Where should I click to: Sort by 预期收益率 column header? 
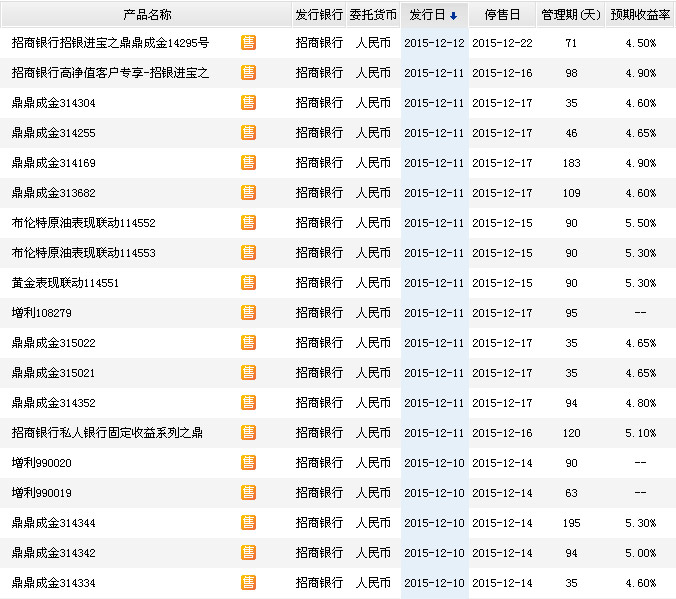[640, 15]
